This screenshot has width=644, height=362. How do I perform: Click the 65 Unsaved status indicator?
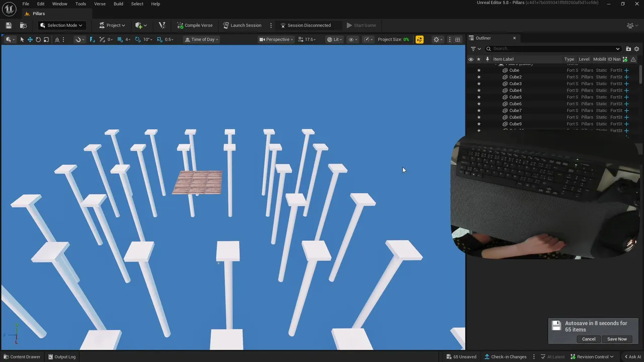[x=461, y=356]
